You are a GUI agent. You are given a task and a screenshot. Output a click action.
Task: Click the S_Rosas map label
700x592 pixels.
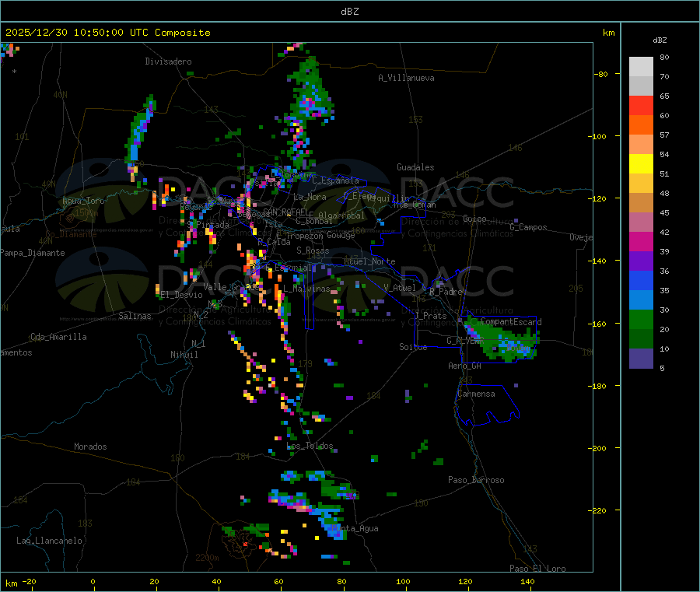[x=313, y=251]
